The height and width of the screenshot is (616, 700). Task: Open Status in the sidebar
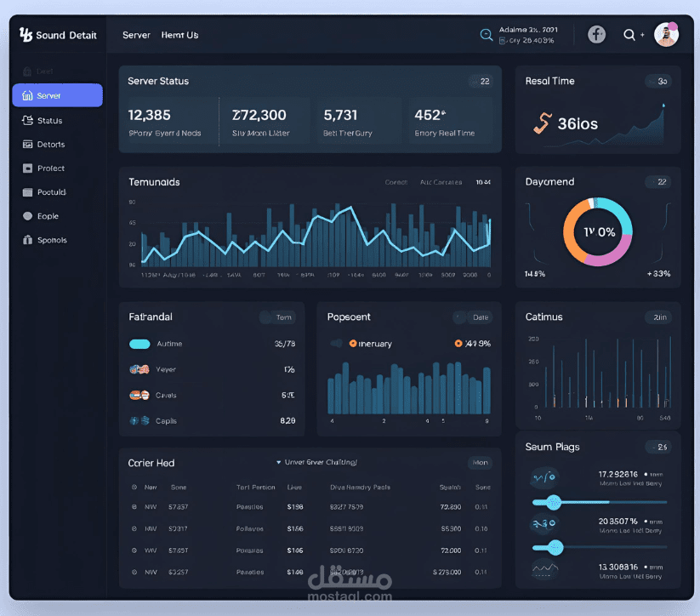tap(49, 120)
